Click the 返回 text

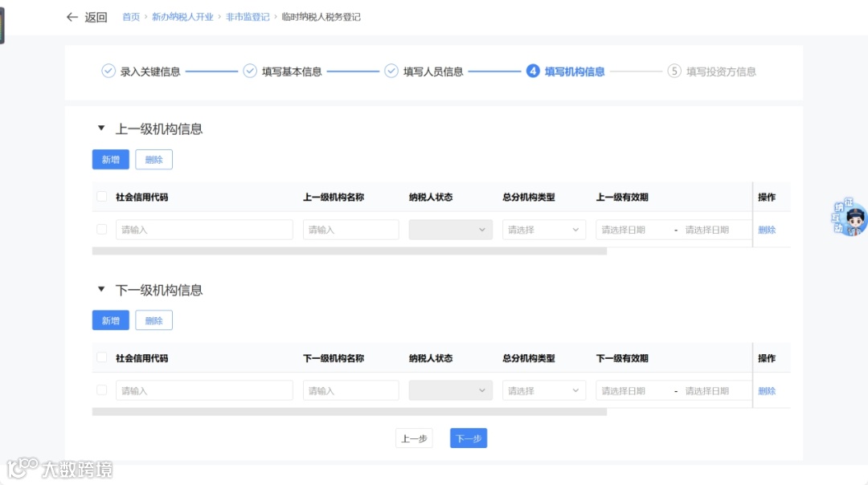click(x=96, y=17)
